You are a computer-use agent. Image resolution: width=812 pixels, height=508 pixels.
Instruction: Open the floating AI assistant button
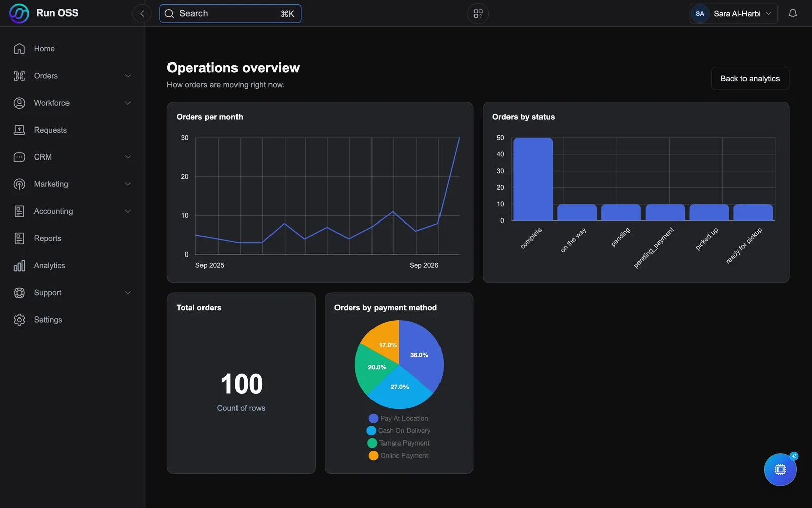click(780, 469)
